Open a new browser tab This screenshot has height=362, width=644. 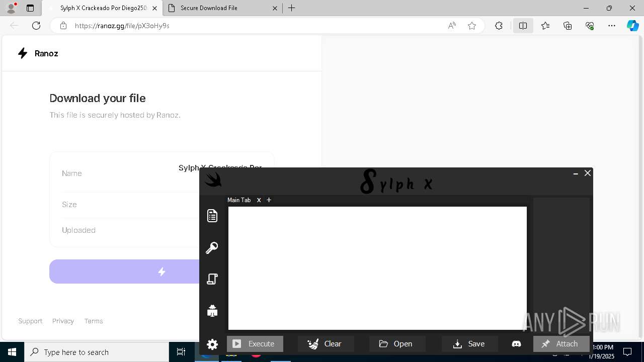click(292, 8)
